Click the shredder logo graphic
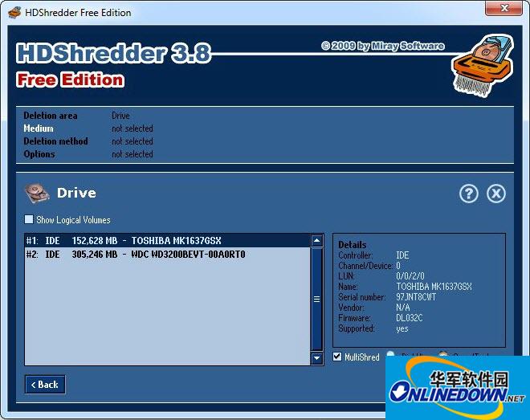The height and width of the screenshot is (420, 530). coord(483,65)
